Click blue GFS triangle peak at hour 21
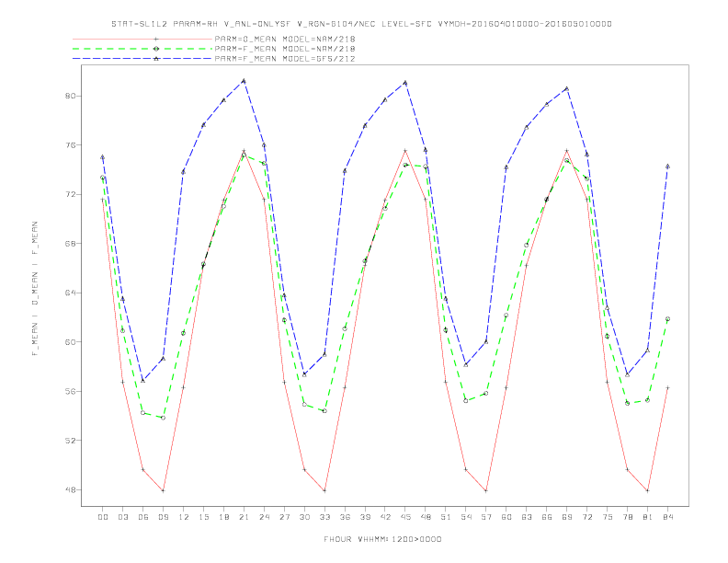 pyautogui.click(x=244, y=81)
